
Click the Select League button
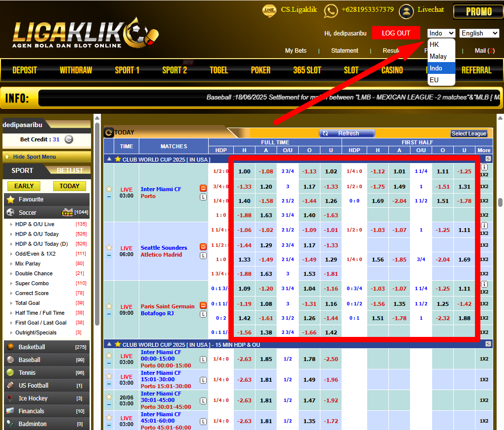[469, 133]
